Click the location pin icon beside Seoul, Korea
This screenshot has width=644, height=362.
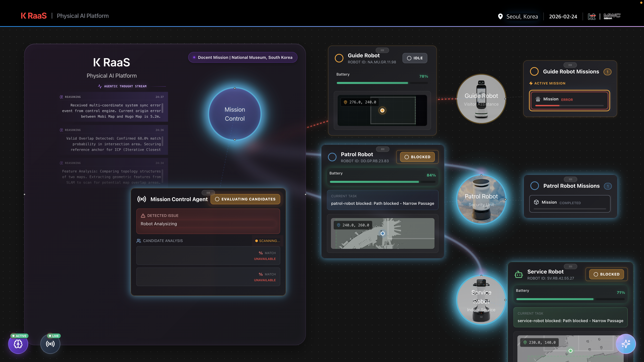[x=500, y=16]
